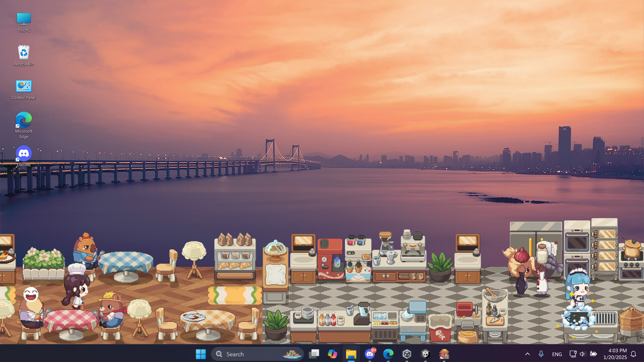Image resolution: width=644 pixels, height=362 pixels.
Task: Open the ENG language switcher
Action: pyautogui.click(x=557, y=354)
